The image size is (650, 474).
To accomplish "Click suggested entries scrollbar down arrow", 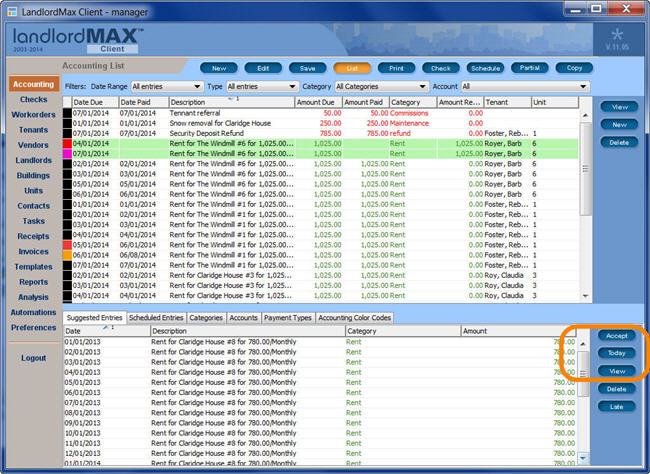I will pyautogui.click(x=583, y=458).
